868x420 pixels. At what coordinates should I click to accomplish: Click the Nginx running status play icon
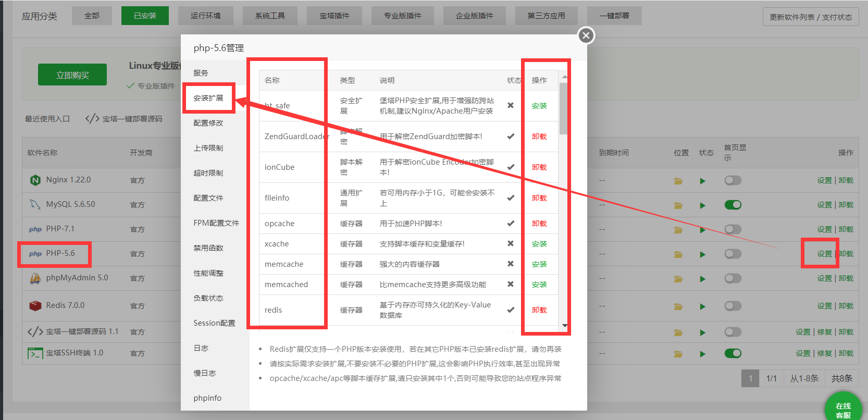pos(702,181)
